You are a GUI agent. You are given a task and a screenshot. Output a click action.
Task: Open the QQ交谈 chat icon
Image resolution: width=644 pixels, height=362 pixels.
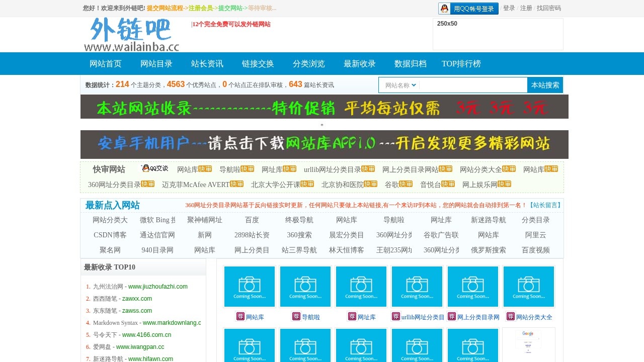coord(155,168)
